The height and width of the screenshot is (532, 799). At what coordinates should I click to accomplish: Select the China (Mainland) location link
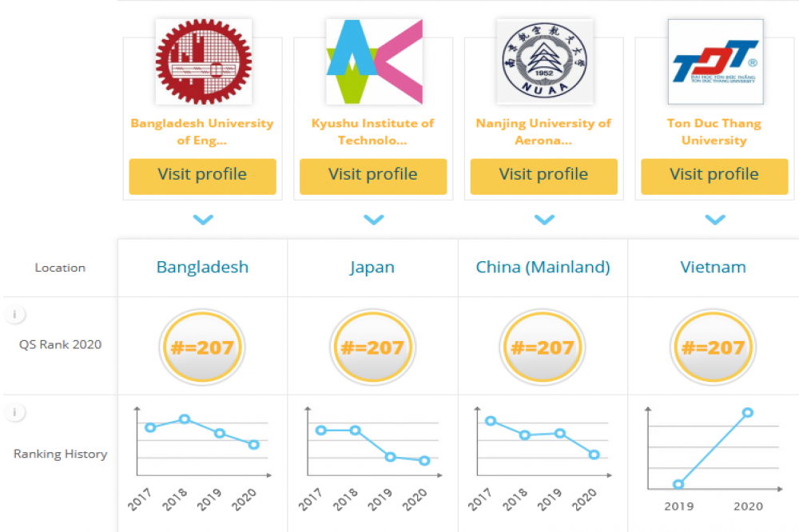(x=543, y=268)
